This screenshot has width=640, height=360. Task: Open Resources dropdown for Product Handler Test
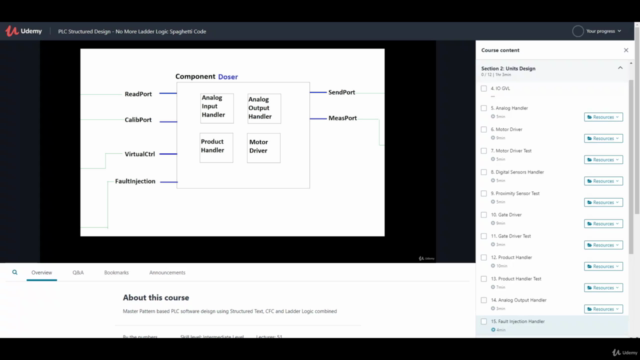coord(603,288)
